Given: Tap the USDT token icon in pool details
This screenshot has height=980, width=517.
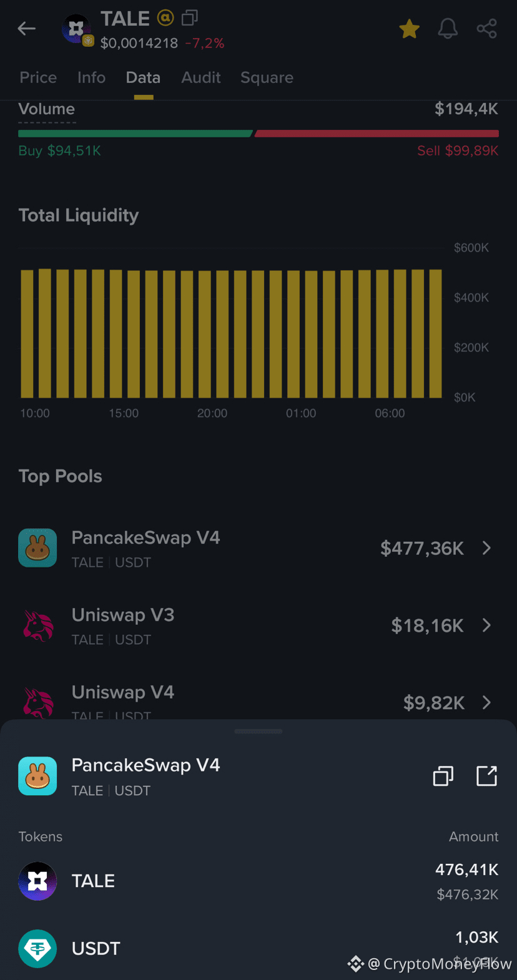Looking at the screenshot, I should point(37,948).
